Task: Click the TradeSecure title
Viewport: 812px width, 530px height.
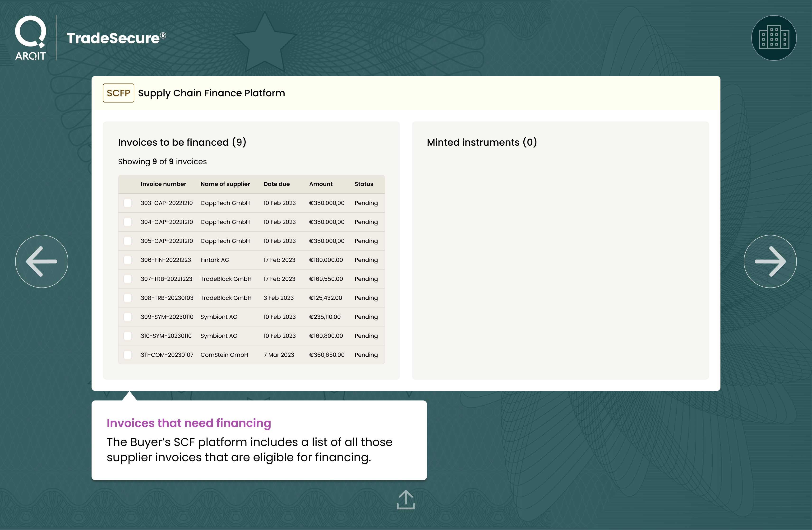Action: [116, 38]
